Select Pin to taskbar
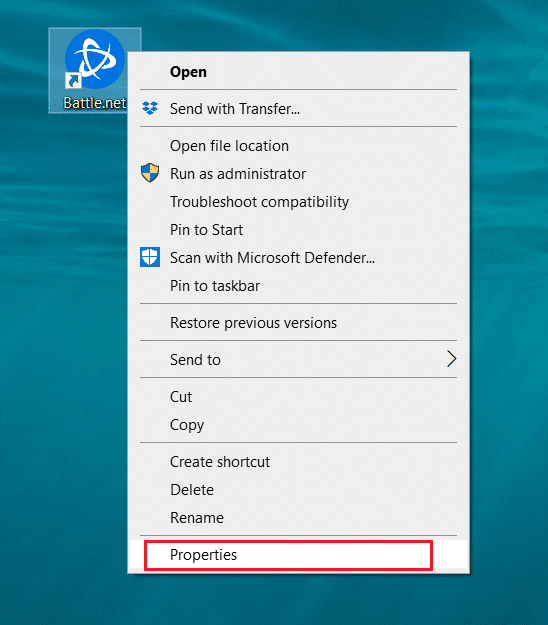This screenshot has height=625, width=548. (298, 286)
